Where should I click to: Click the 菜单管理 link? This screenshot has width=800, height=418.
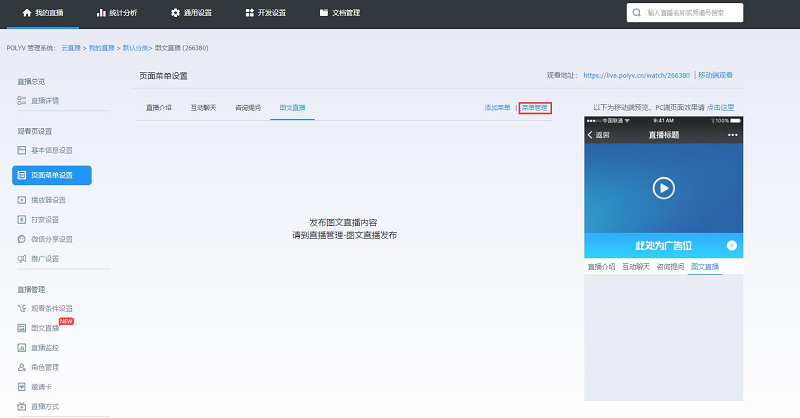(x=535, y=107)
